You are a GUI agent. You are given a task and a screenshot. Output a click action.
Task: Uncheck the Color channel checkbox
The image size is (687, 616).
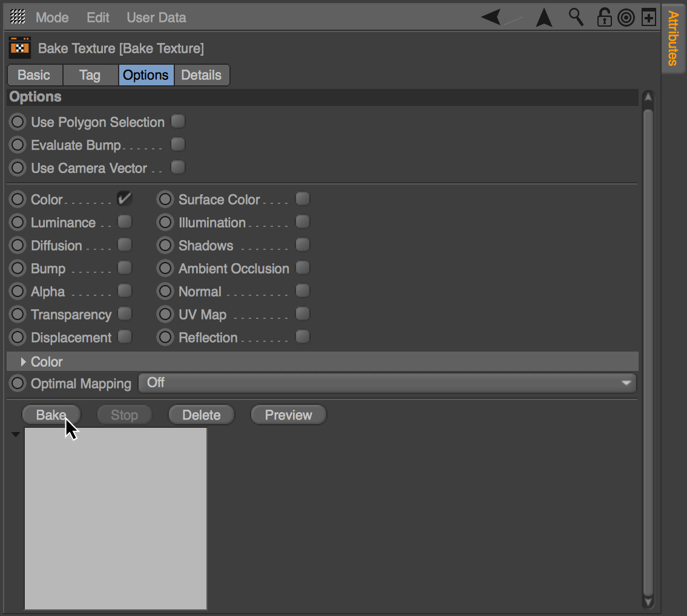coord(125,199)
